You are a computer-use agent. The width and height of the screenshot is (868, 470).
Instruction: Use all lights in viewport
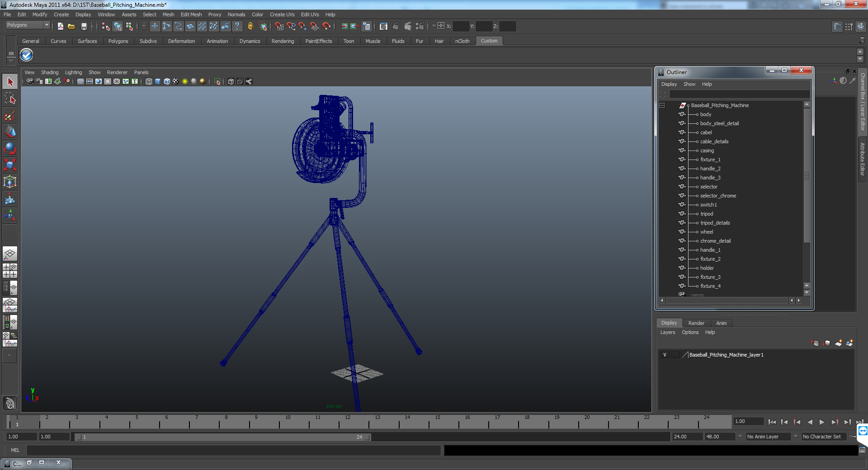pyautogui.click(x=185, y=81)
